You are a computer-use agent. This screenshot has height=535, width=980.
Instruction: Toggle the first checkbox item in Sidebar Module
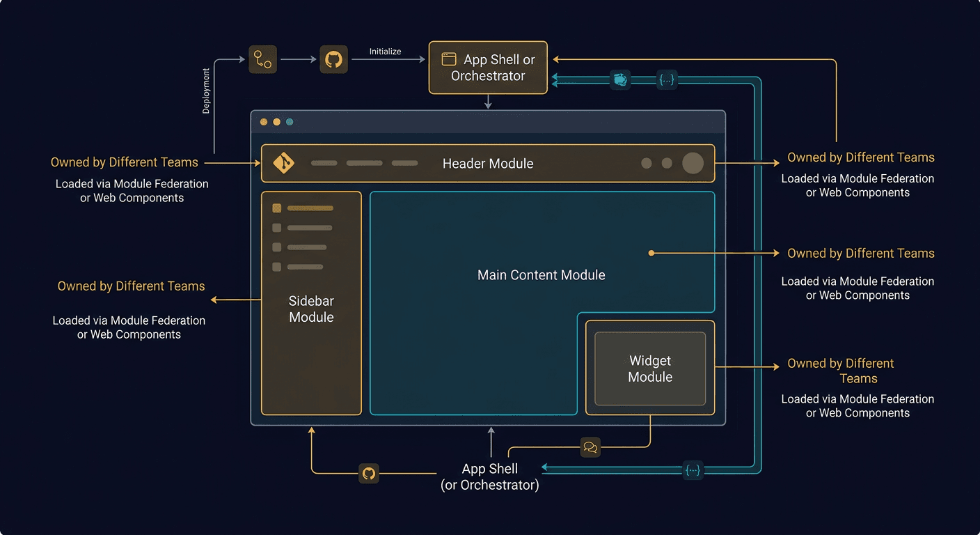(x=277, y=207)
